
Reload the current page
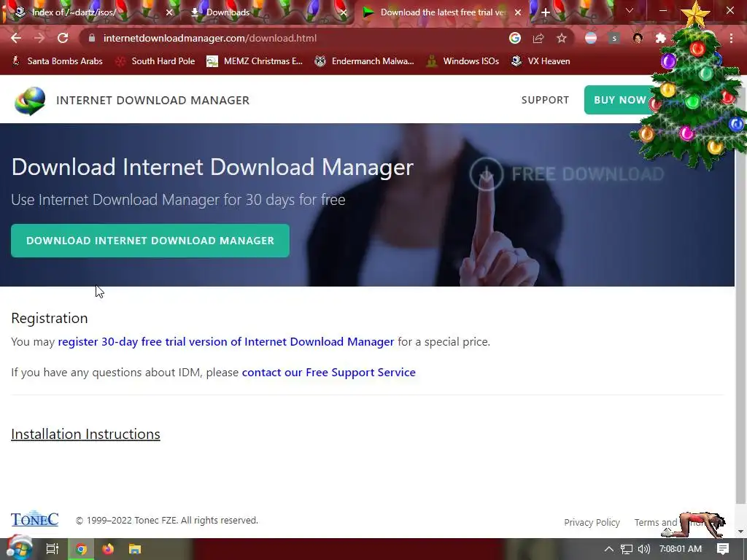coord(63,38)
